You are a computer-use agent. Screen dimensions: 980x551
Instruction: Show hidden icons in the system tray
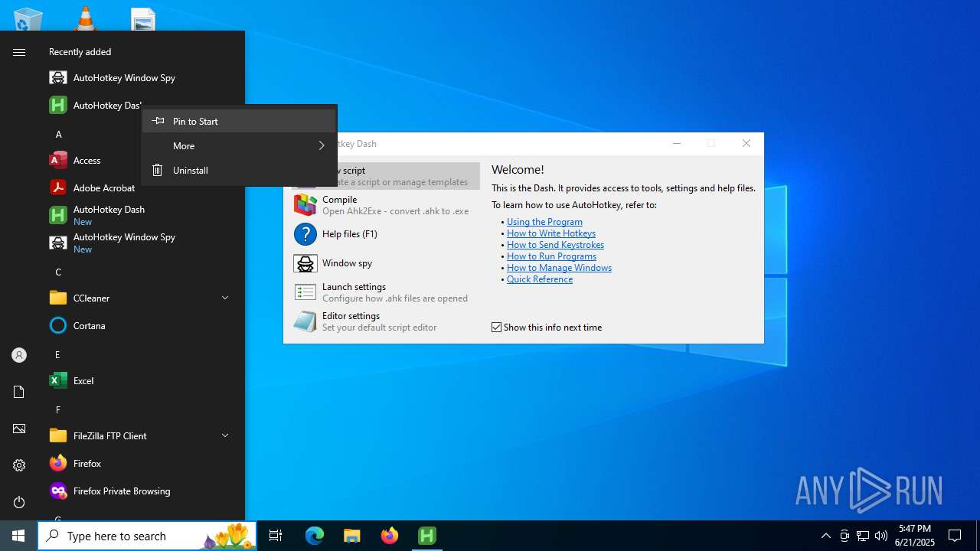click(825, 536)
